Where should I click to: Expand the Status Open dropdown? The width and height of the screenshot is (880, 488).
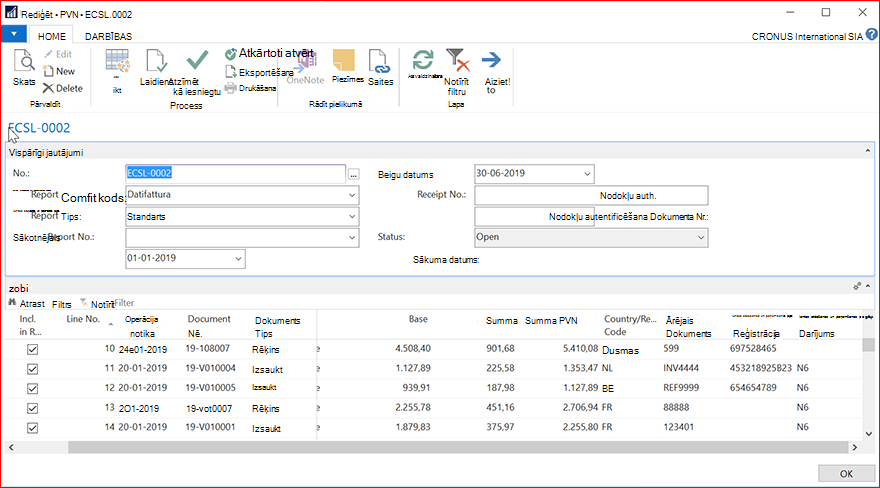click(701, 238)
